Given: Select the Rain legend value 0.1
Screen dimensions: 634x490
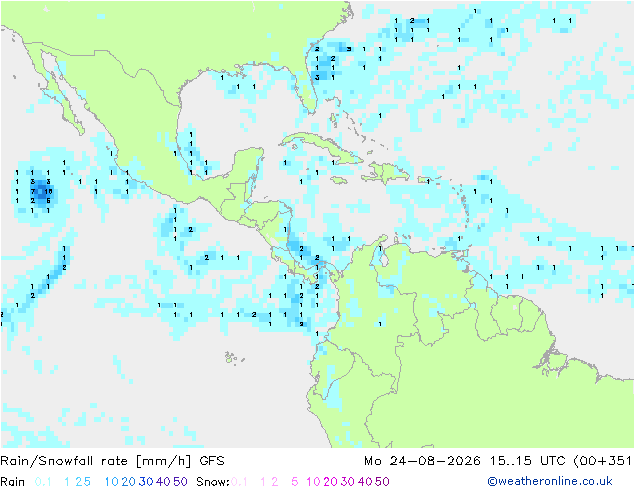Looking at the screenshot, I should tap(43, 482).
